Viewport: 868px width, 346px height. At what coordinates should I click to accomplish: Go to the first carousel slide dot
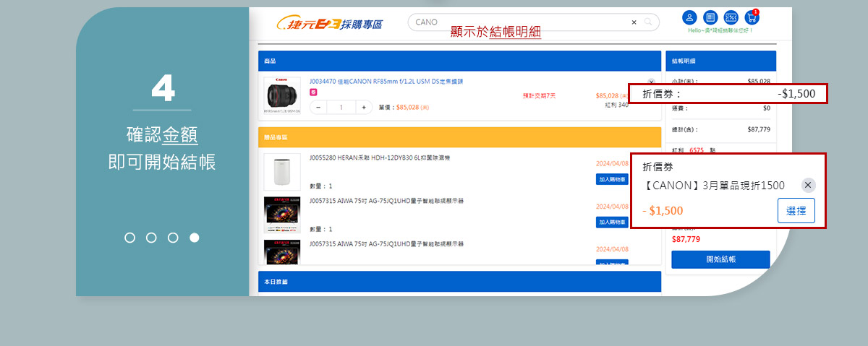(129, 238)
